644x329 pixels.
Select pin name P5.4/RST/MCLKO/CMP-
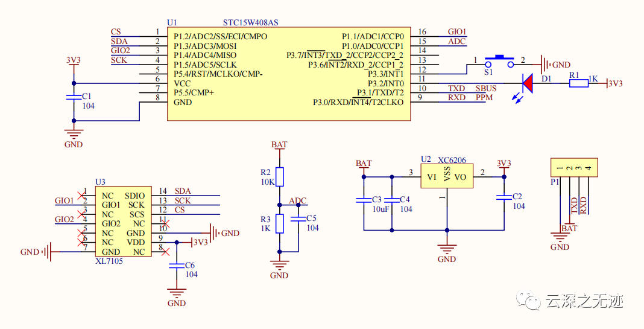pos(218,74)
